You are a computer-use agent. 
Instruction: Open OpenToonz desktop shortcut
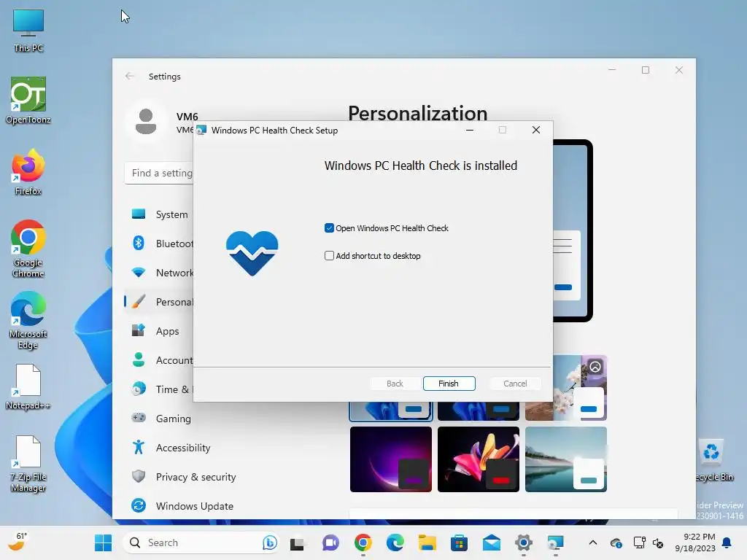[28, 101]
